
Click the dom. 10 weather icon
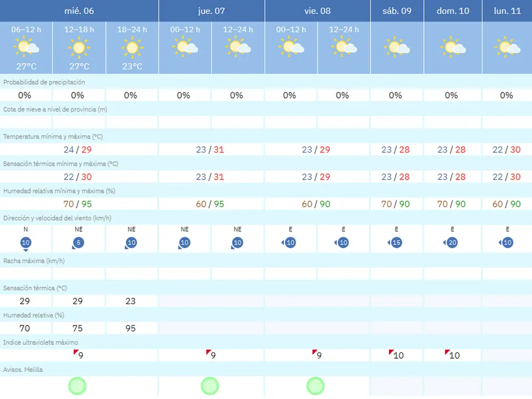pos(453,47)
